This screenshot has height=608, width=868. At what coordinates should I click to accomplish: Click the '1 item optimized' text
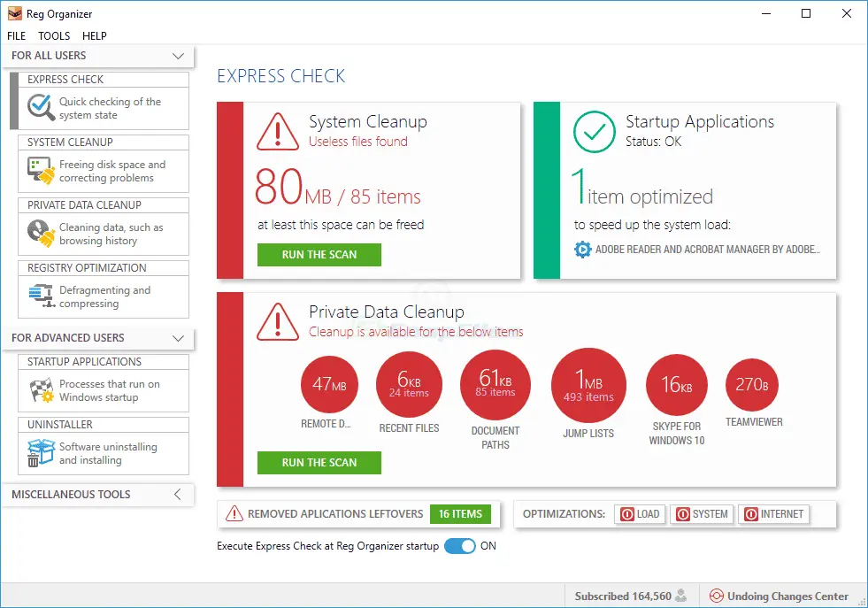[x=642, y=189]
